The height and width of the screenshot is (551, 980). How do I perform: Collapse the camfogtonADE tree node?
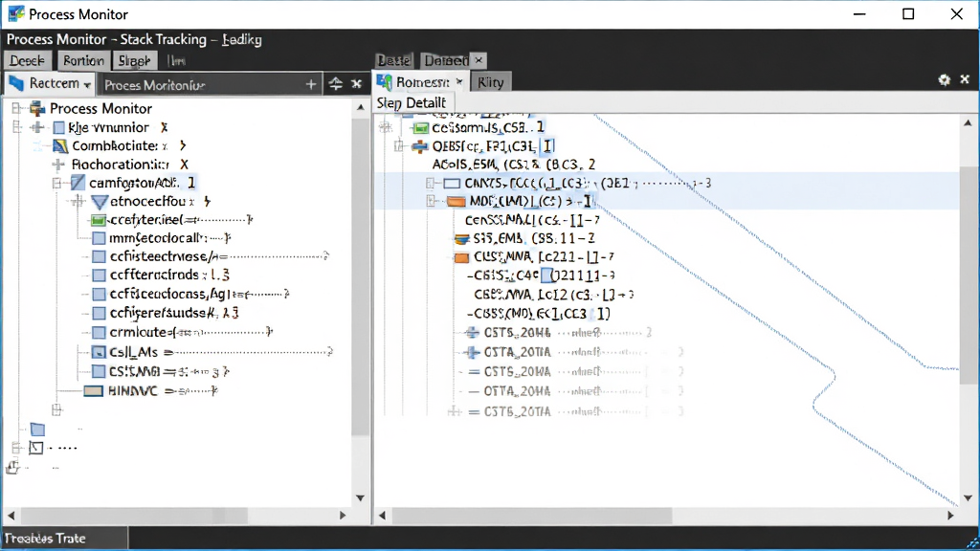(x=56, y=183)
